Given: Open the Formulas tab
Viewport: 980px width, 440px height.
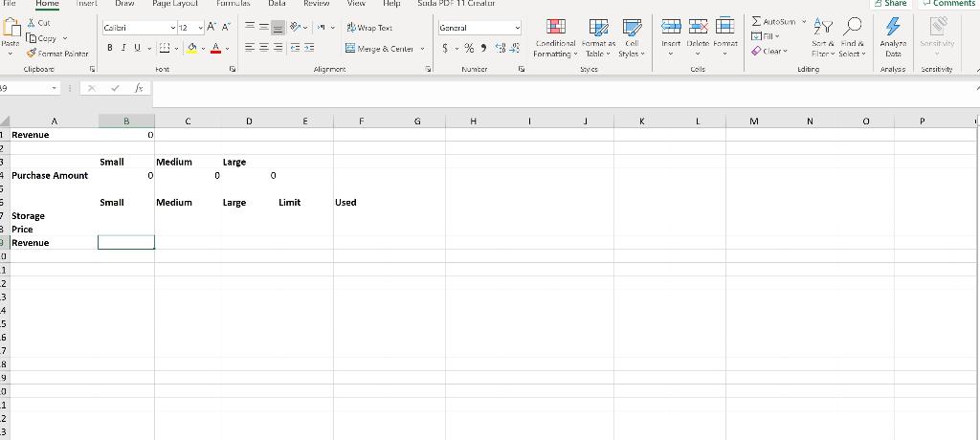Looking at the screenshot, I should coord(234,4).
